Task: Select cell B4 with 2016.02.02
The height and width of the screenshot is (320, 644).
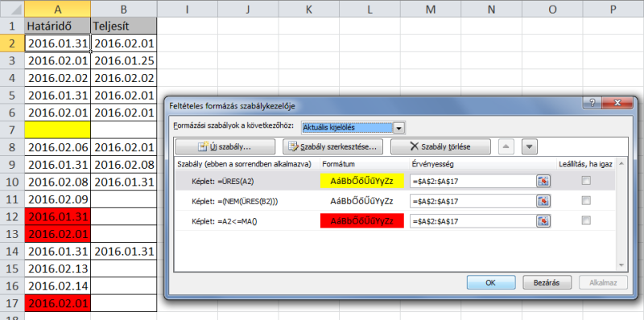Action: tap(124, 78)
